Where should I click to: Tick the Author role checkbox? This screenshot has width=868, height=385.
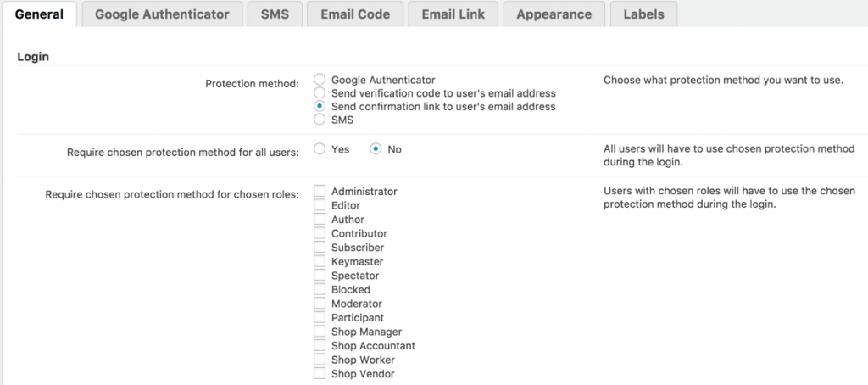click(320, 220)
